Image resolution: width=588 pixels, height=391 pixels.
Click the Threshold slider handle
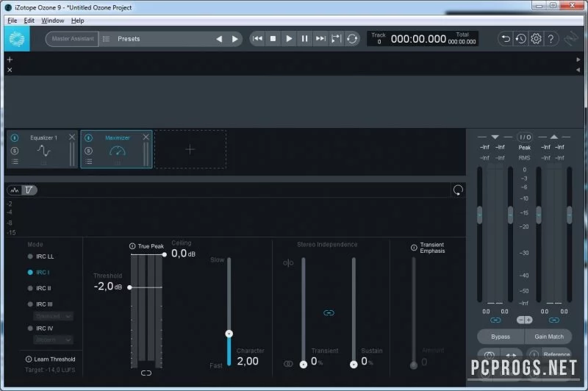pos(130,287)
